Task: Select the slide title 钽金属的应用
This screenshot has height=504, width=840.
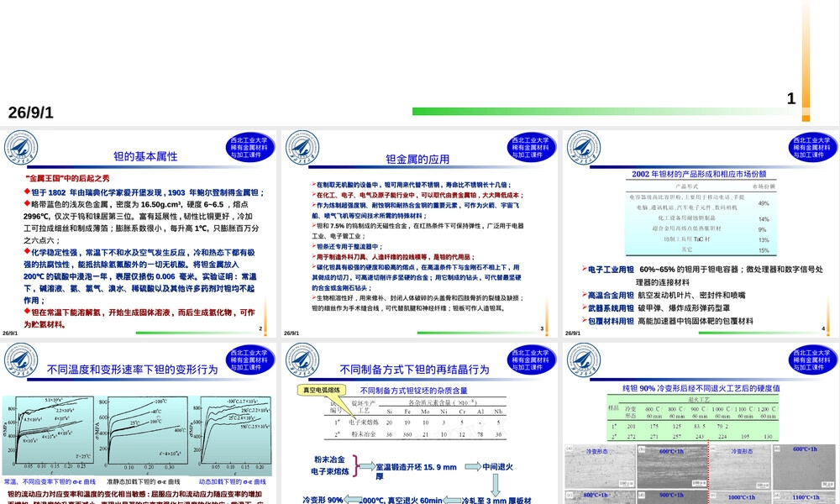Action: [x=417, y=159]
